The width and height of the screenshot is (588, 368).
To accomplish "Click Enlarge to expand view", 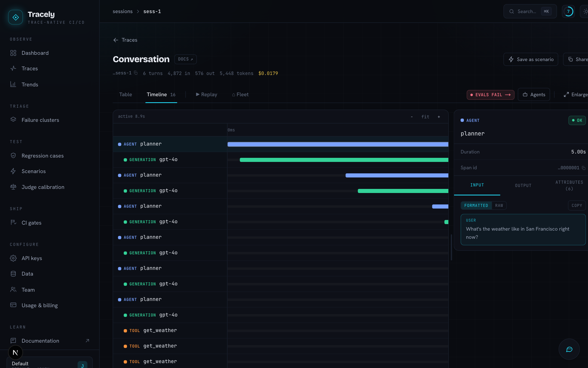I will [575, 95].
